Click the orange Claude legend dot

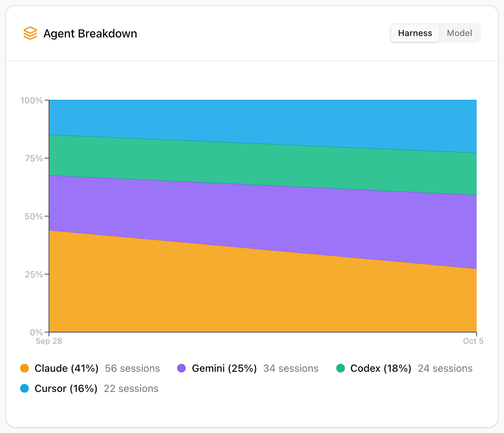[x=24, y=368]
